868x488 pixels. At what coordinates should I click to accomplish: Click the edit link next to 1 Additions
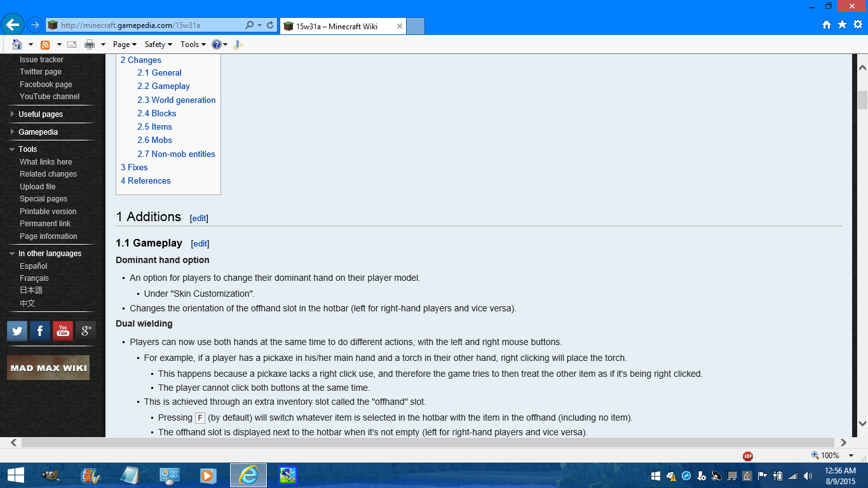(199, 218)
